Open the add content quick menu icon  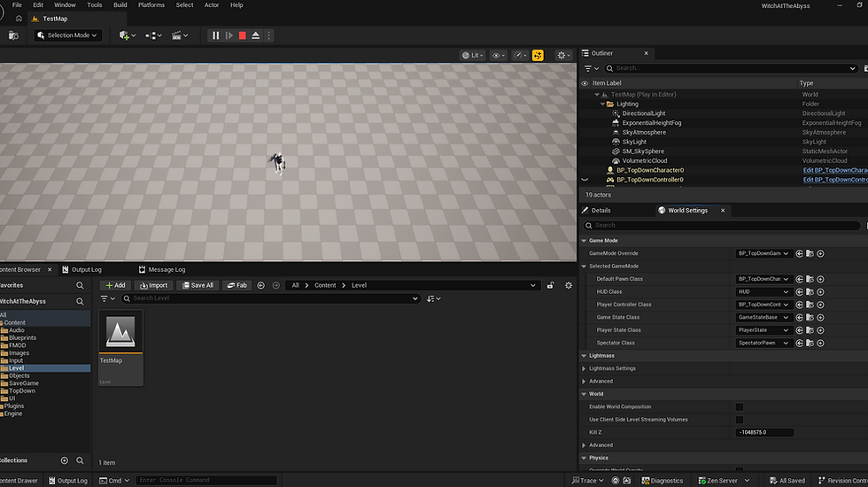click(127, 35)
